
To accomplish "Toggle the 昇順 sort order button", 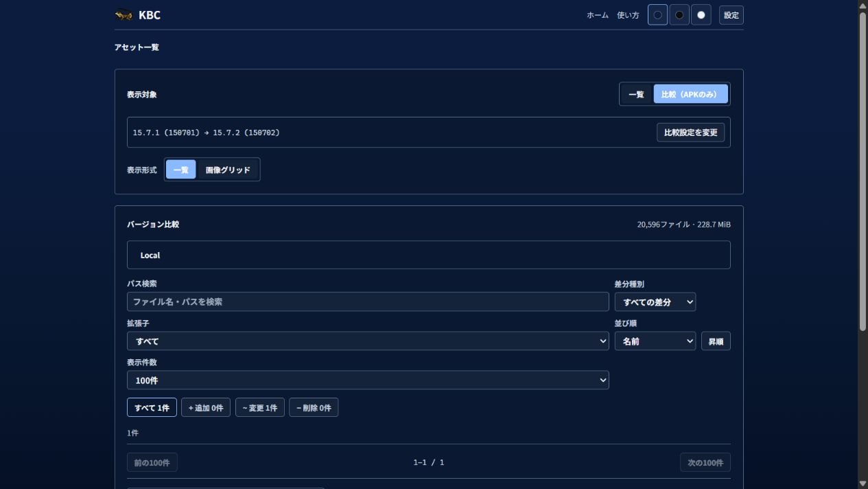I will [x=716, y=341].
